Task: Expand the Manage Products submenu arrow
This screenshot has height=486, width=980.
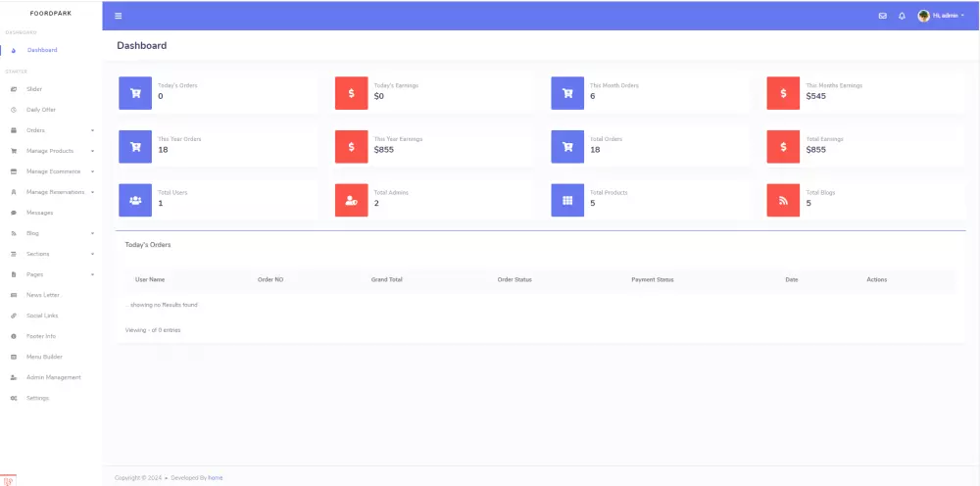Action: pos(92,151)
